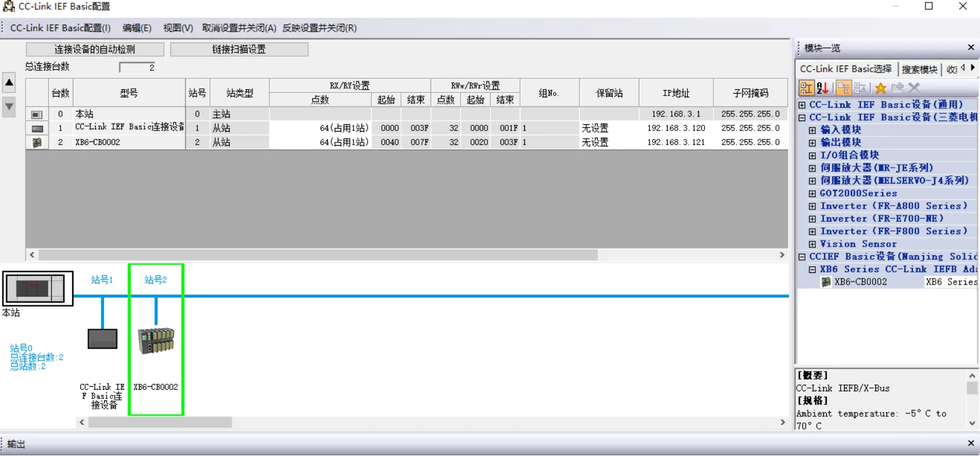Collapse CC-Link IEF Basic设备(三菱电机) node
The image size is (980, 456).
click(x=802, y=118)
